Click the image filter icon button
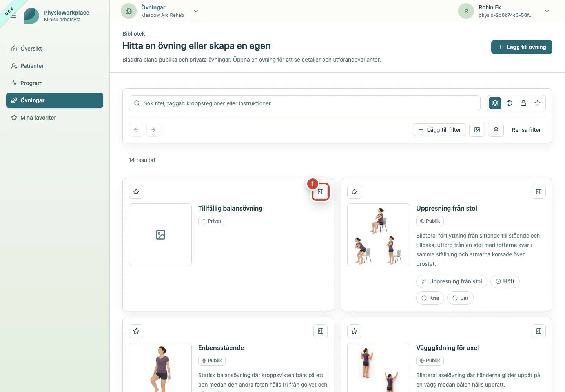The height and width of the screenshot is (392, 565). point(477,130)
